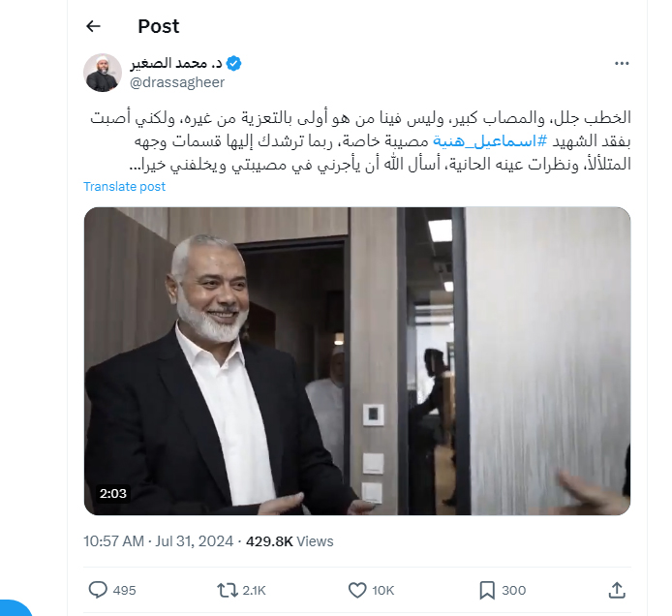Image resolution: width=672 pixels, height=616 pixels.
Task: Click Translate post link
Action: pyautogui.click(x=124, y=187)
